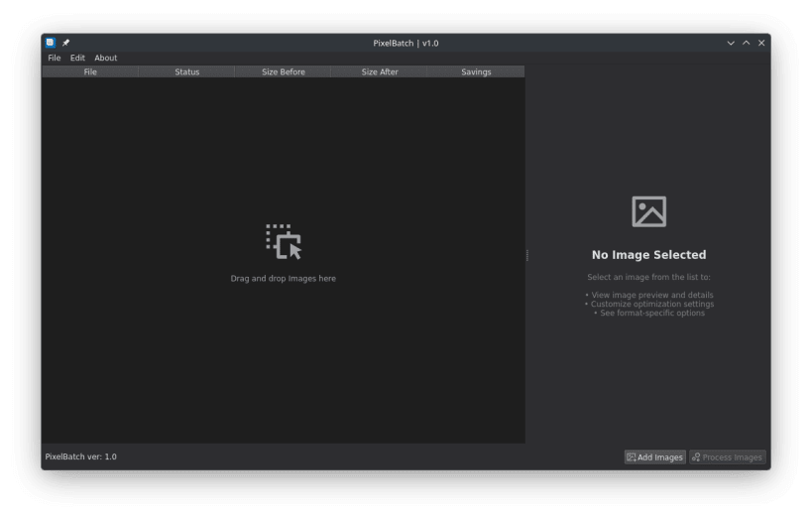This screenshot has height=519, width=812.
Task: Click the Add Images button
Action: (654, 456)
